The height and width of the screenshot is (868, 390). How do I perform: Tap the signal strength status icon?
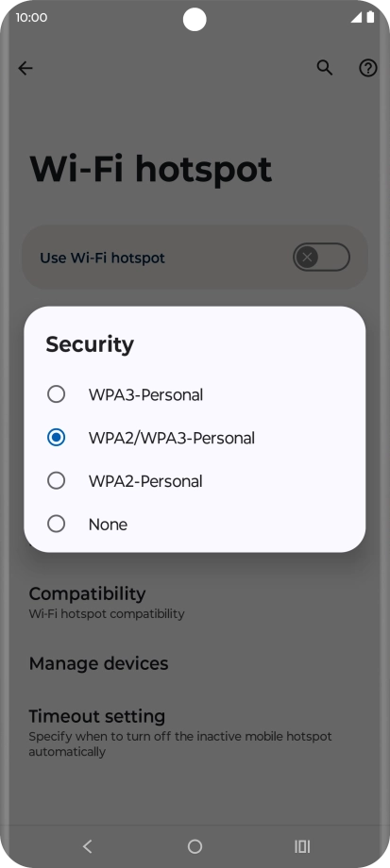(x=356, y=17)
